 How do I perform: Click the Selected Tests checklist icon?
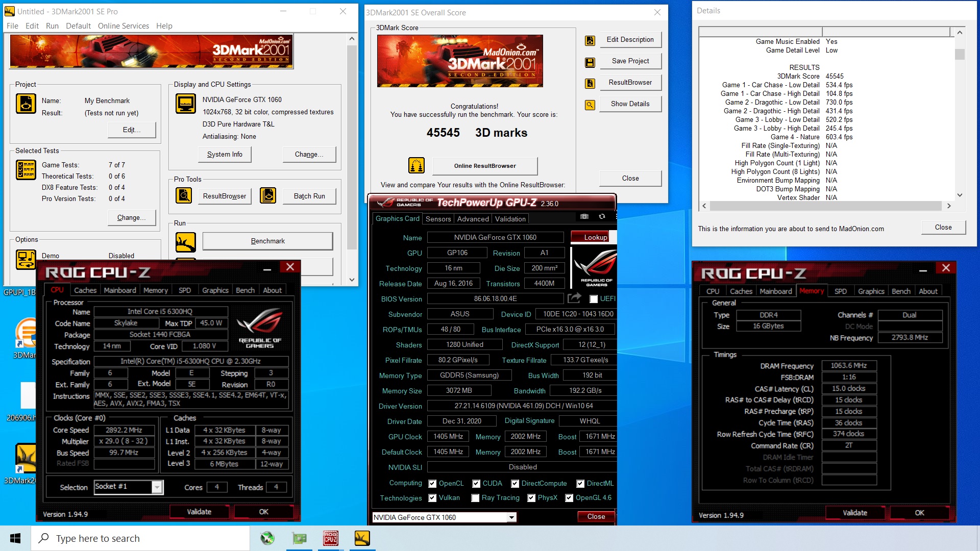[x=26, y=170]
